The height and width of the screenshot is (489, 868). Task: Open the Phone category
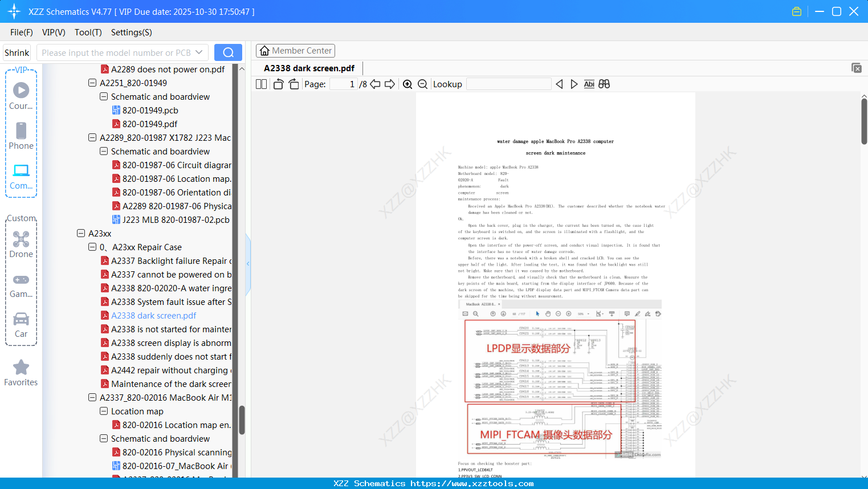click(x=21, y=136)
